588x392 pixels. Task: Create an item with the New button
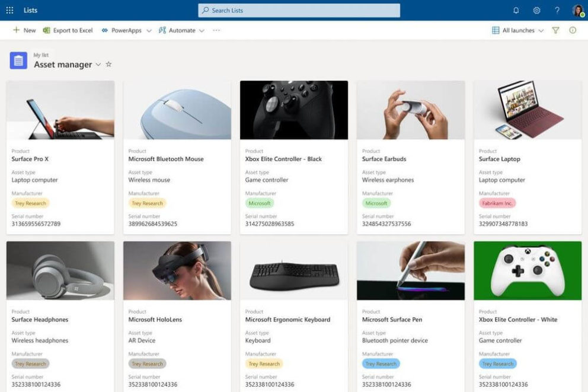pyautogui.click(x=24, y=30)
